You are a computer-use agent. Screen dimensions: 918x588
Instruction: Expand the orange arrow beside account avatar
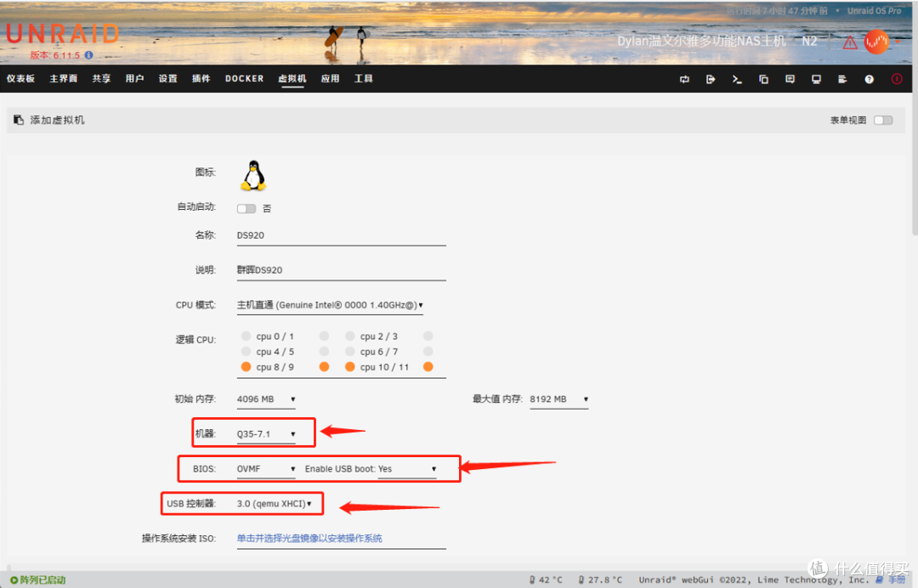898,42
